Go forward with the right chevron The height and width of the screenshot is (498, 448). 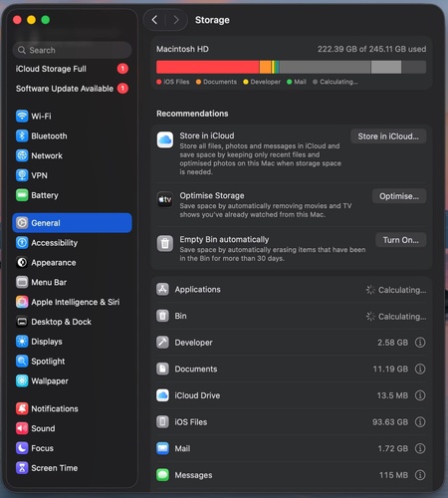[176, 20]
